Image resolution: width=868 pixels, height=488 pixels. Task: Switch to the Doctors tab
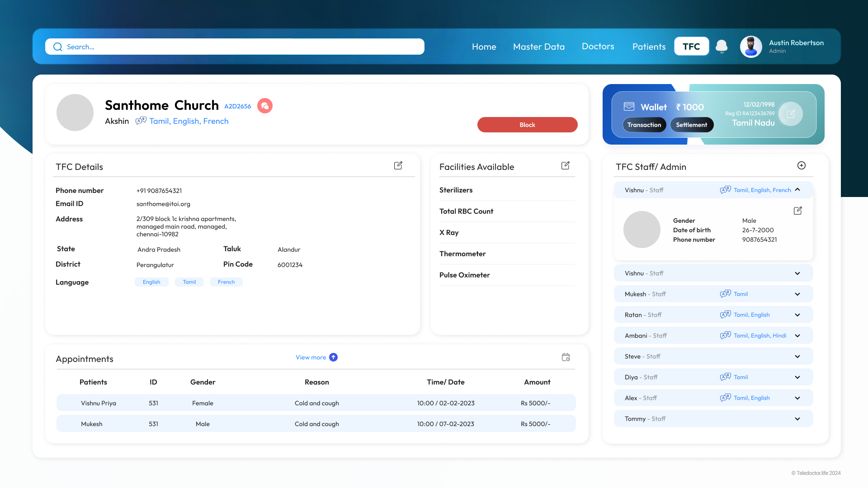point(598,47)
